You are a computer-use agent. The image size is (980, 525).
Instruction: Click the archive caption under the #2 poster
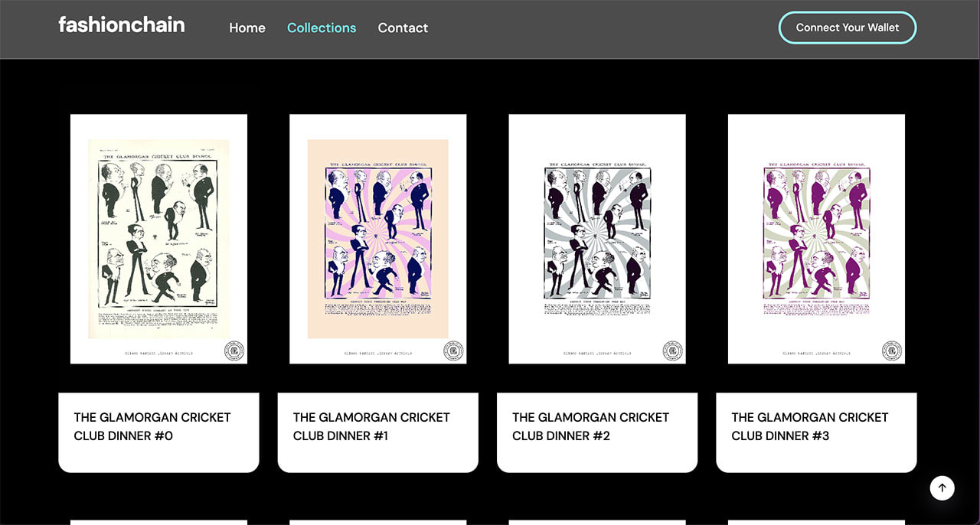(x=597, y=354)
